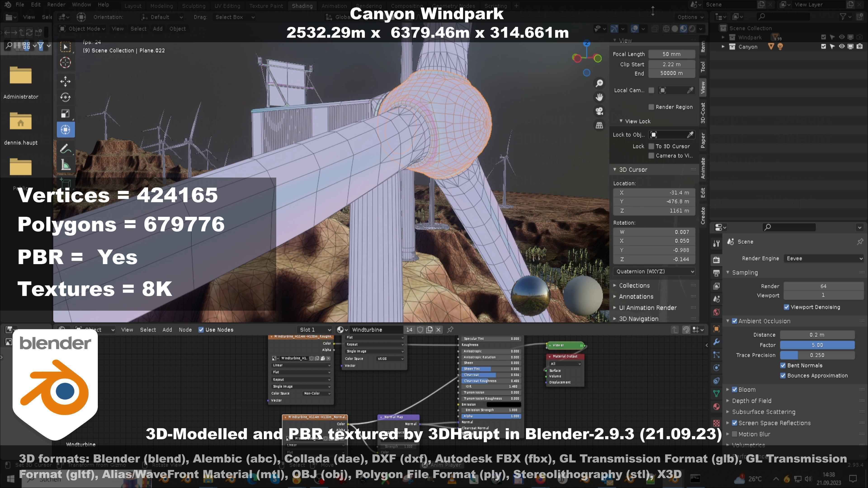Disable Viewport Denoising checkbox
Screen dimensions: 868x488
pos(786,307)
